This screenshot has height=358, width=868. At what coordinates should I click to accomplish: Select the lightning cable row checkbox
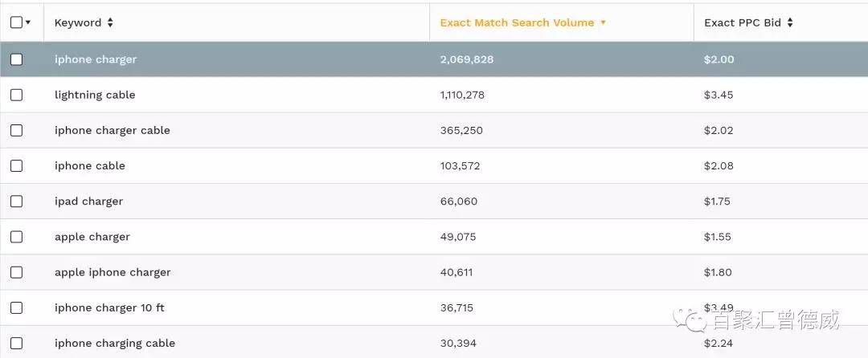(x=16, y=95)
